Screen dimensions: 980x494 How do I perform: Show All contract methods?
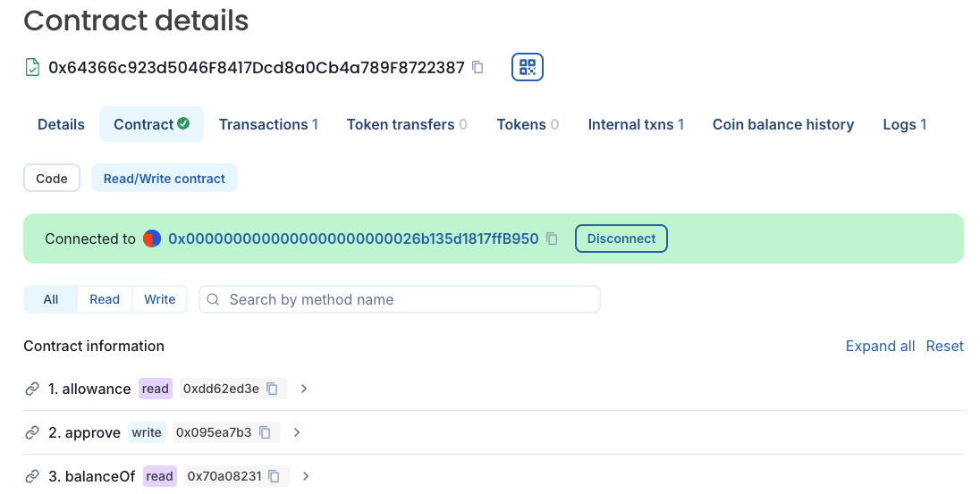pos(51,299)
